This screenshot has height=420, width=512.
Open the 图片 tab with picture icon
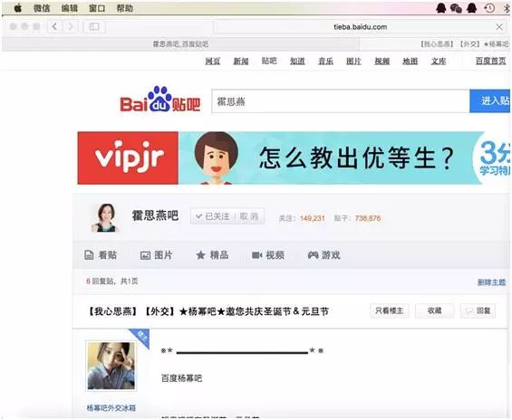click(x=157, y=255)
